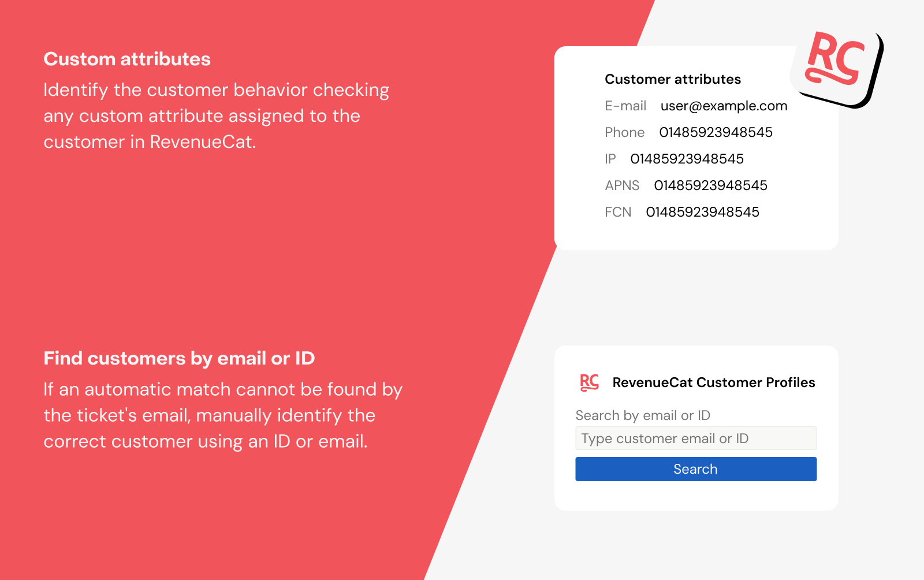Click the large RevenueCat logo badge
The height and width of the screenshot is (580, 924).
point(837,69)
